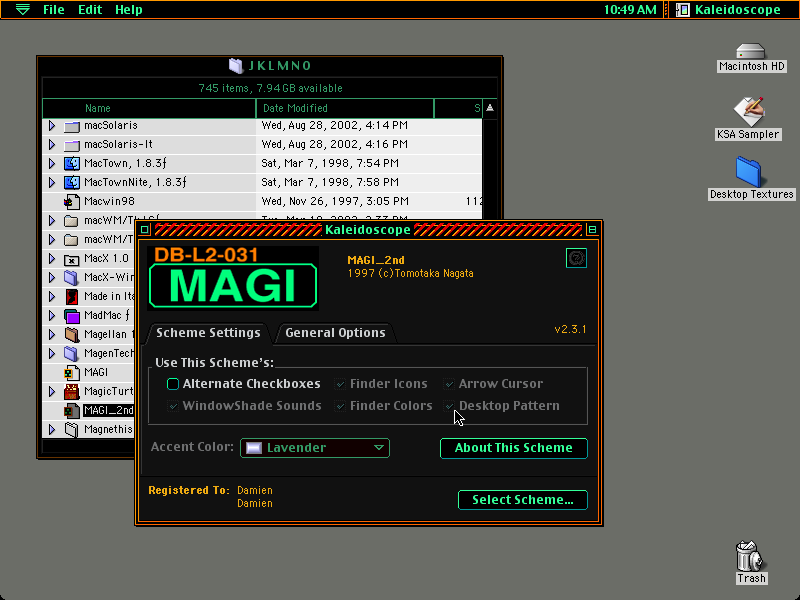Select the Magellan row icon
800x600 pixels.
72,335
